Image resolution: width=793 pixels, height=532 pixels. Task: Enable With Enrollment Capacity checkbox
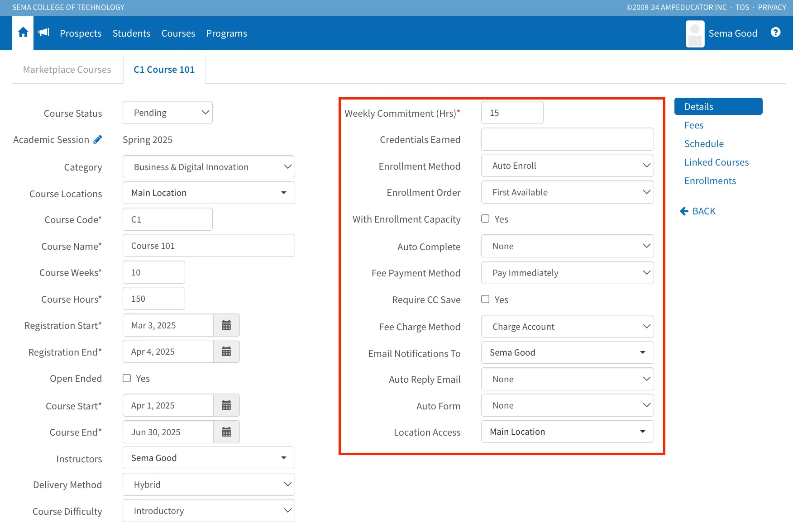(485, 219)
